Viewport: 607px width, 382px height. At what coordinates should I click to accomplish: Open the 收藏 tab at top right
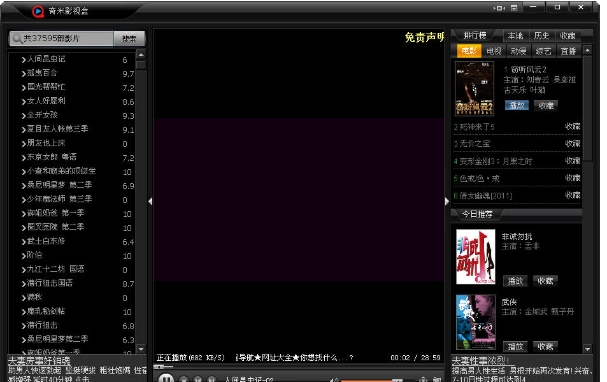[x=568, y=36]
